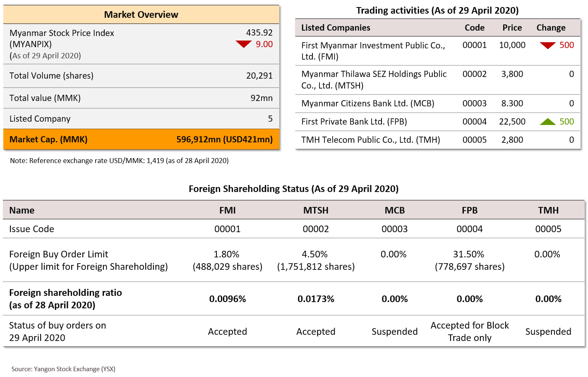Click the Change column header

pos(551,28)
